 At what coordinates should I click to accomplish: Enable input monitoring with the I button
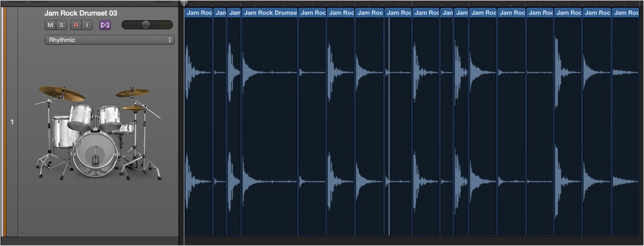click(87, 25)
